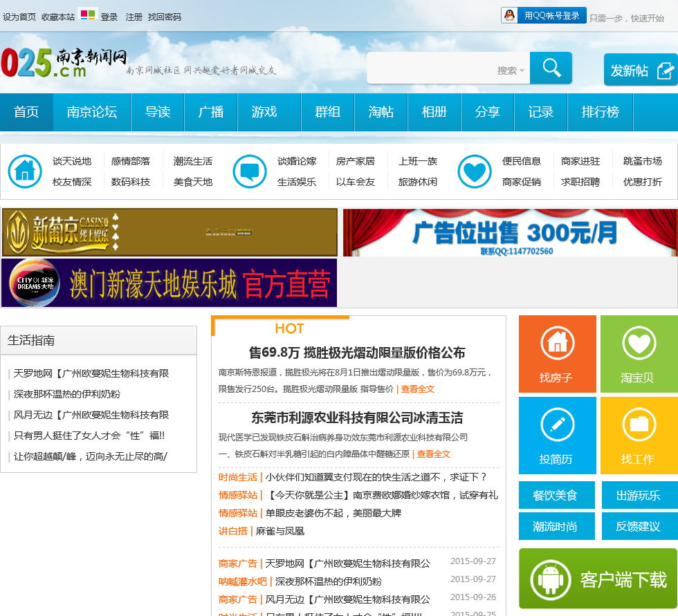678x616 pixels.
Task: Open the 排行榜 navigation tab
Action: pyautogui.click(x=601, y=112)
